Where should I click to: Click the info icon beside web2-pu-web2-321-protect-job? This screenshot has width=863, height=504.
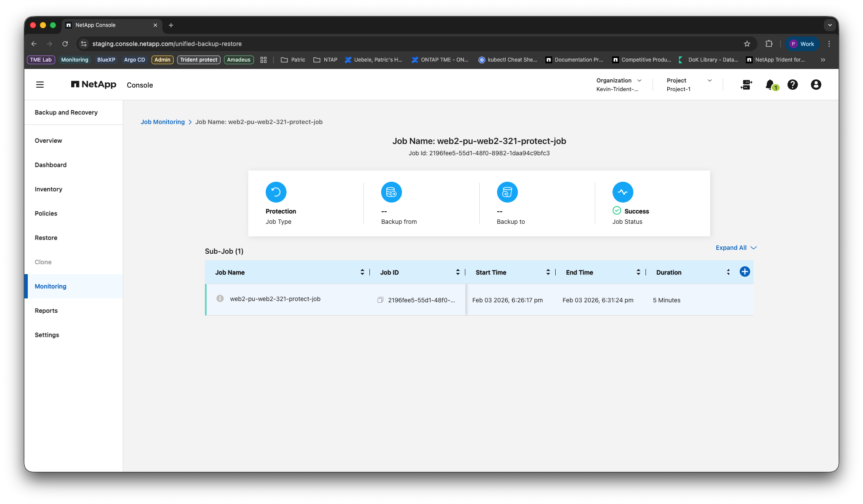[x=220, y=298]
